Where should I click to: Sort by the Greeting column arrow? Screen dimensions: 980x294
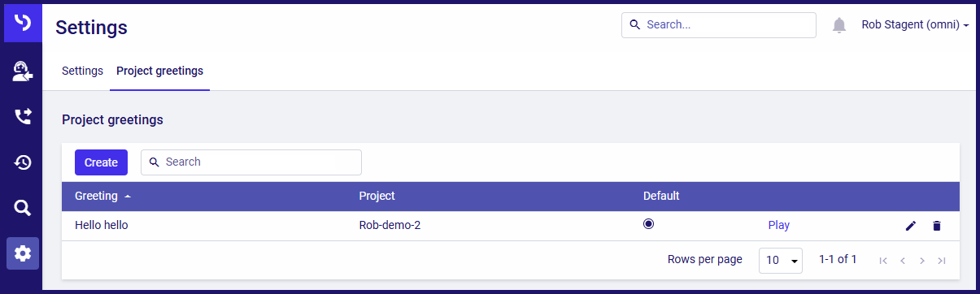pyautogui.click(x=128, y=197)
